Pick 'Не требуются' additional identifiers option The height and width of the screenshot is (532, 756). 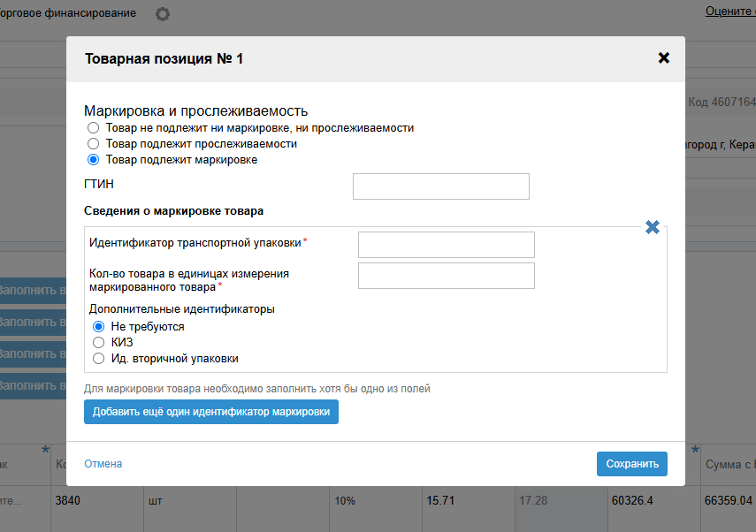tap(99, 327)
